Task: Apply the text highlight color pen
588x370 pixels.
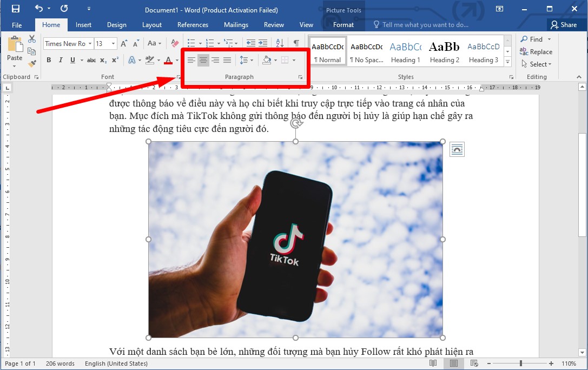Action: click(x=150, y=60)
